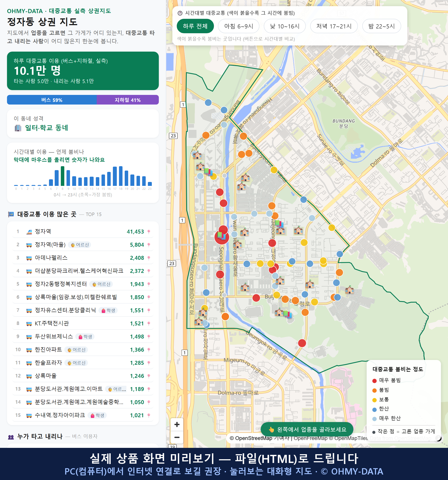Image resolution: width=448 pixels, height=480 pixels.
Task: Click the 10.1만 명 daily ridership figure
Action: (x=37, y=71)
